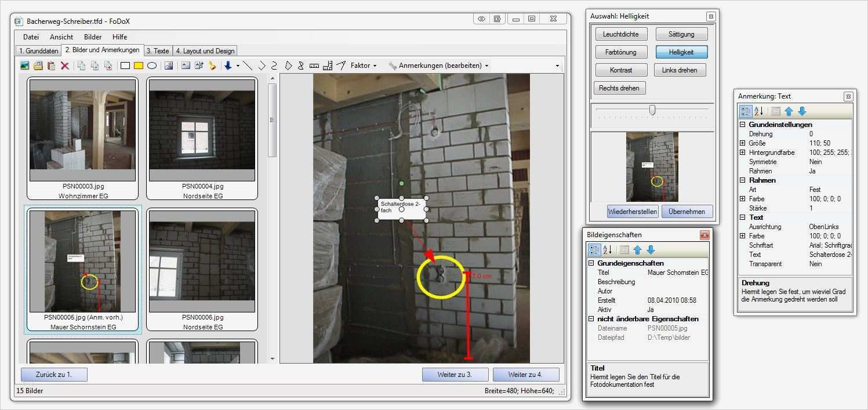Select the text box annotation tool
868x410 pixels.
186,66
